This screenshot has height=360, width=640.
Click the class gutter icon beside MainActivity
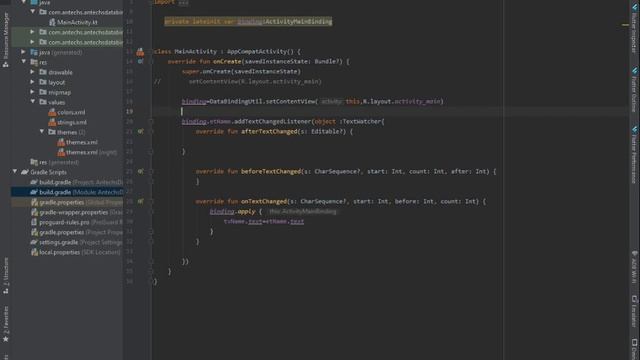click(x=140, y=52)
